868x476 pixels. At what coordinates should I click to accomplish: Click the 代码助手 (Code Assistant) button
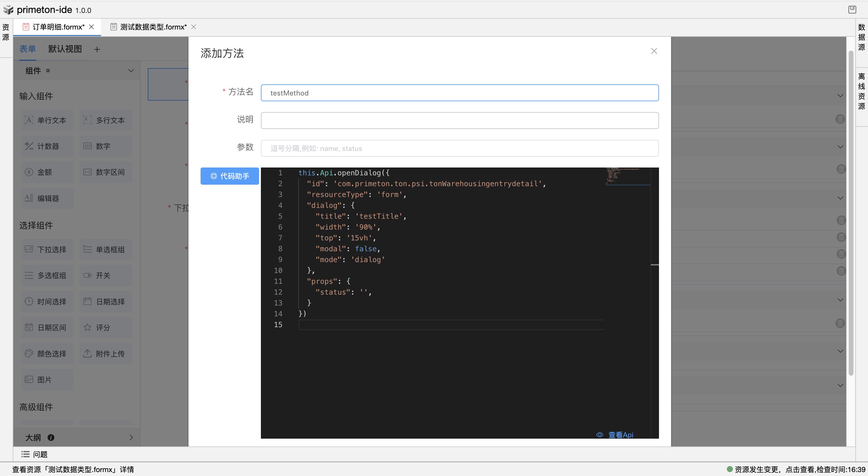point(230,176)
